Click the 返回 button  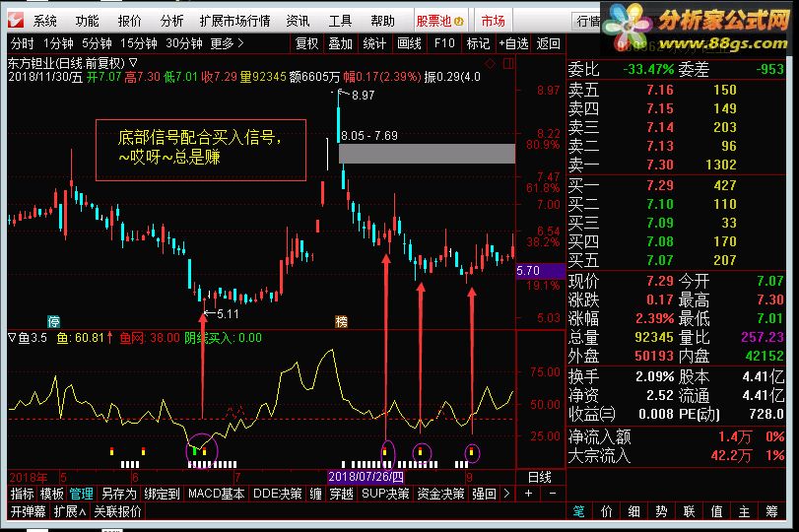pos(549,43)
